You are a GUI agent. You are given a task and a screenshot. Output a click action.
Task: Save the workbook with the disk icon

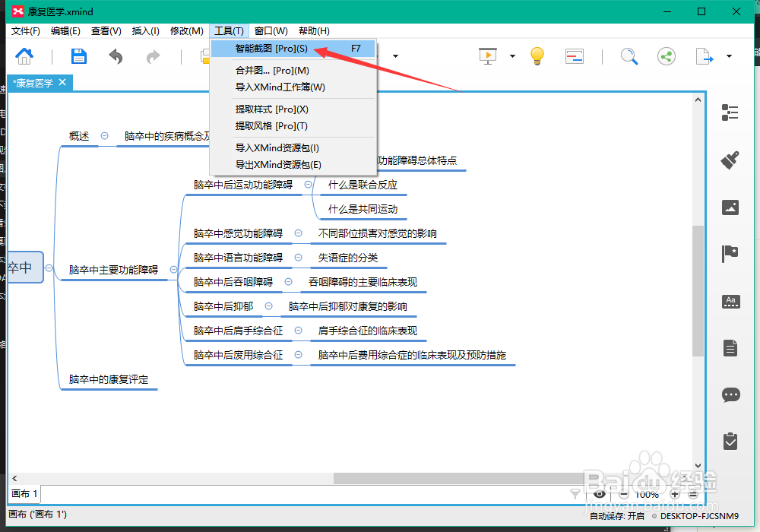click(x=78, y=56)
